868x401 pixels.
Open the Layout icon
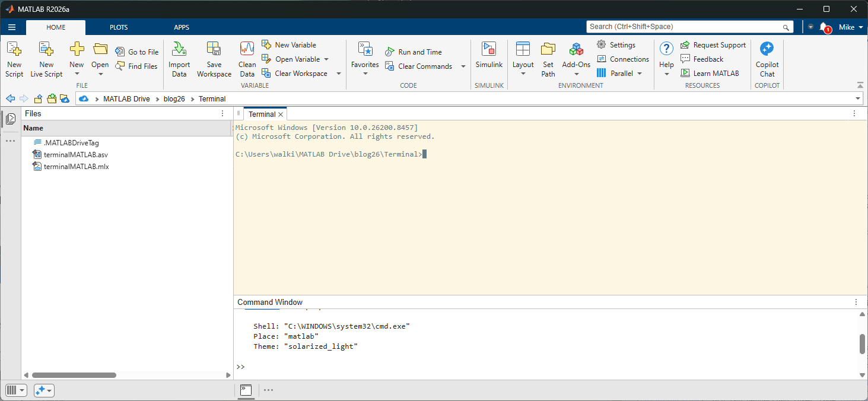[x=523, y=49]
